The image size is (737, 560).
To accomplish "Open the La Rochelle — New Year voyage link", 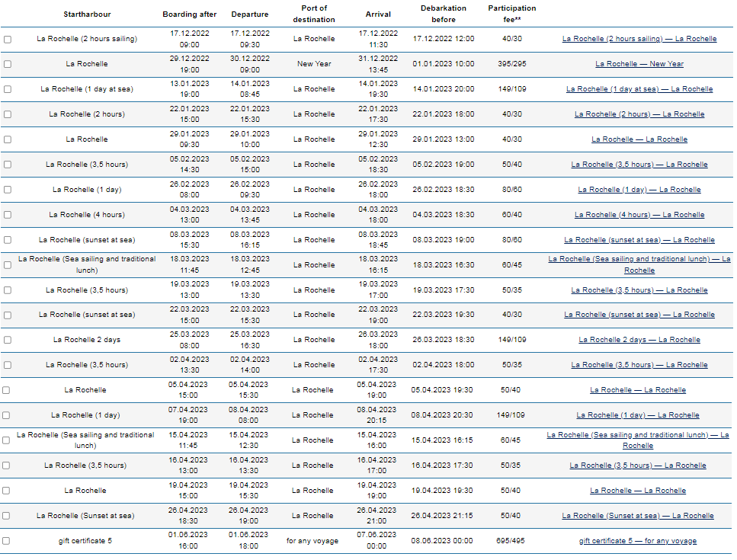I will point(639,64).
